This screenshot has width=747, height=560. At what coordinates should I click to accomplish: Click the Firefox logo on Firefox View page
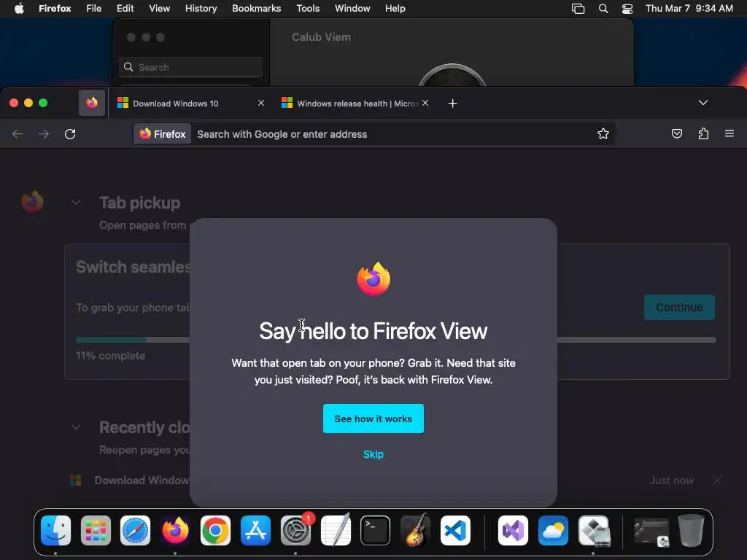(x=32, y=202)
